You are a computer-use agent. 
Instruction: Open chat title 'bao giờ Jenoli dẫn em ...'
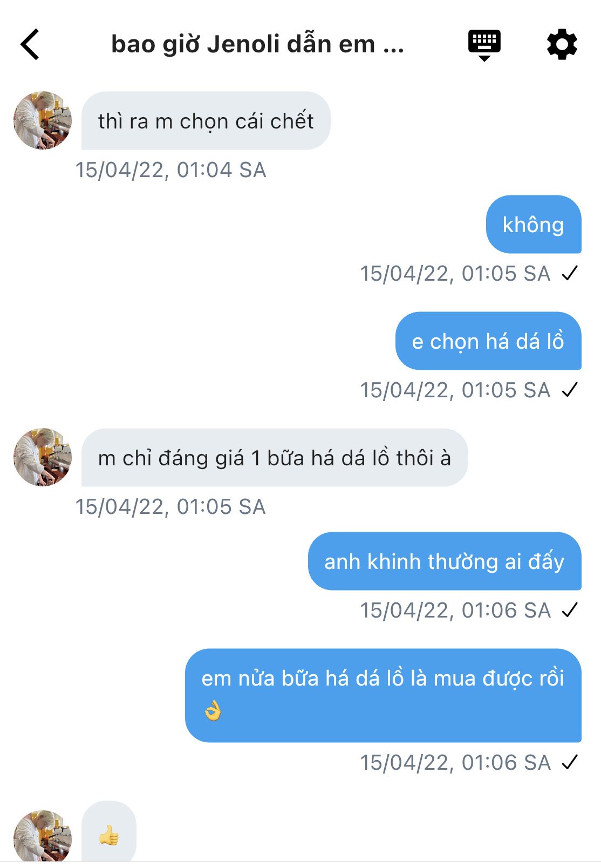point(257,44)
